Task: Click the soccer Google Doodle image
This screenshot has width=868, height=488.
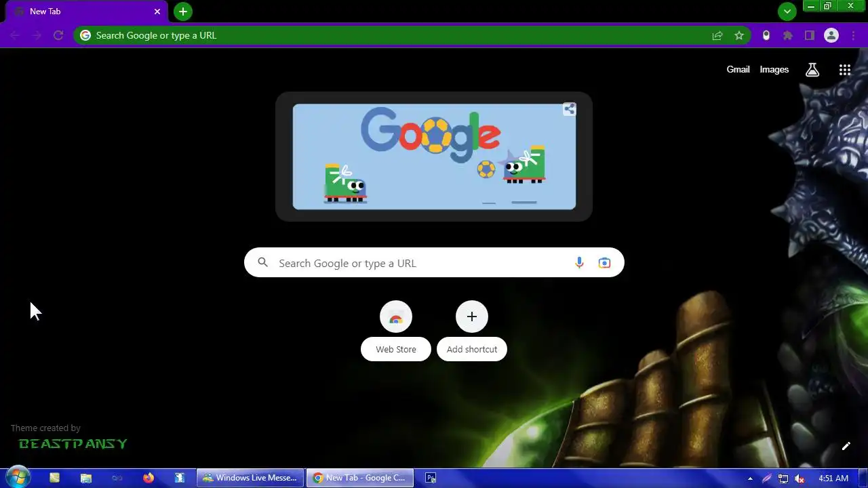Action: coord(434,157)
